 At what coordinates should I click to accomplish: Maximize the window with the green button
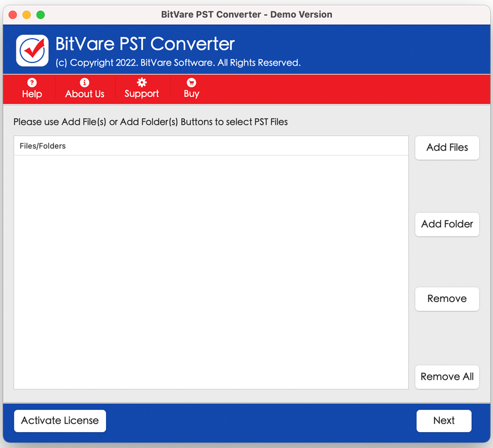(x=40, y=15)
